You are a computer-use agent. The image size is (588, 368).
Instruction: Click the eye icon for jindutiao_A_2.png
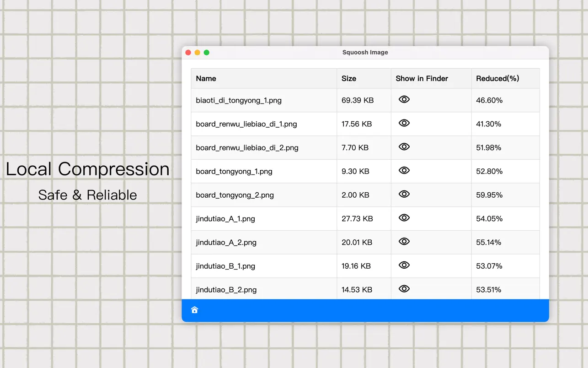[x=404, y=242]
